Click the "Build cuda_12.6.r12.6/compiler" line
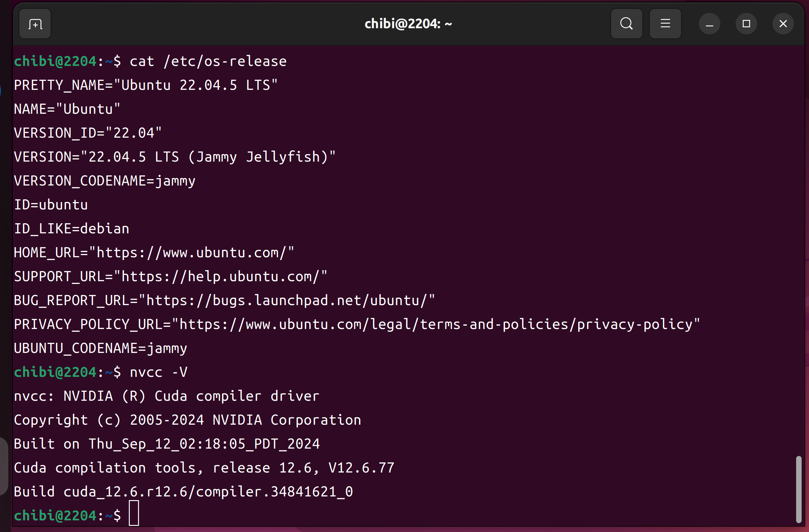 tap(183, 492)
